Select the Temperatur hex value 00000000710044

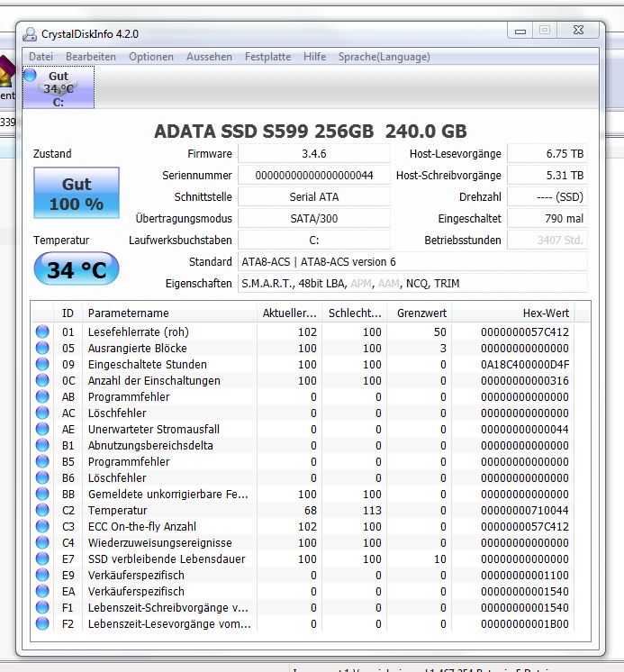[x=525, y=510]
